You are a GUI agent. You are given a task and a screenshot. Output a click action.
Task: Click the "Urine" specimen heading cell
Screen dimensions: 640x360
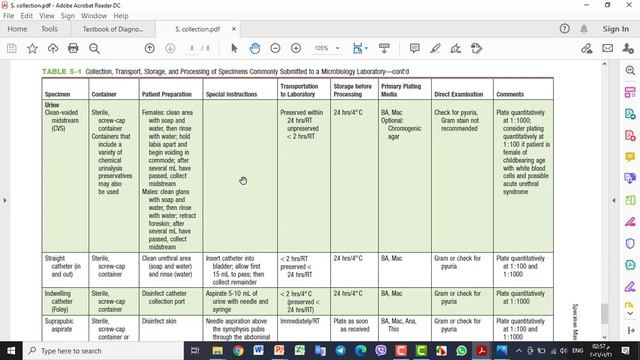52,105
